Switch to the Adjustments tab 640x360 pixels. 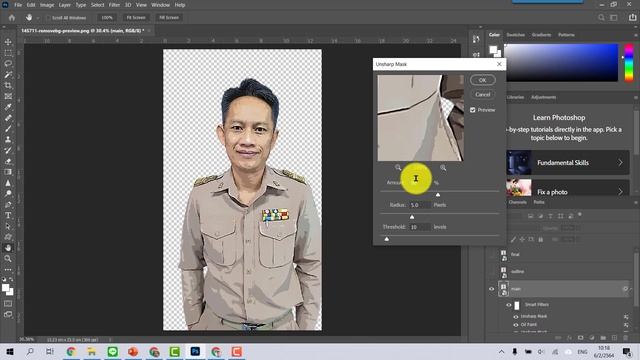coord(544,97)
